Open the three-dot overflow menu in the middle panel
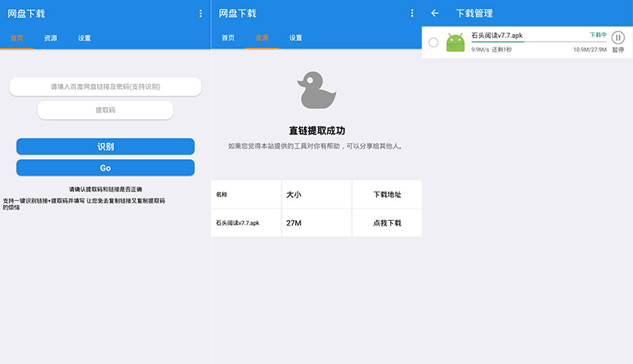The height and width of the screenshot is (364, 633). pyautogui.click(x=411, y=13)
